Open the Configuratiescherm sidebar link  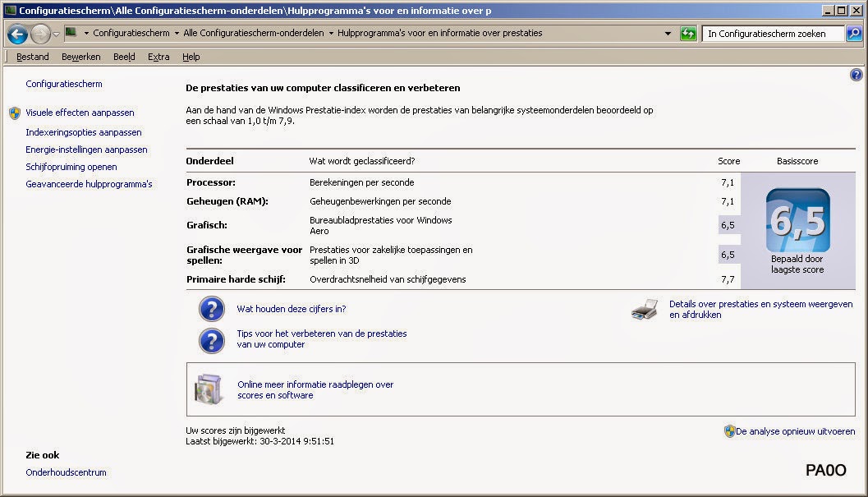pos(64,84)
